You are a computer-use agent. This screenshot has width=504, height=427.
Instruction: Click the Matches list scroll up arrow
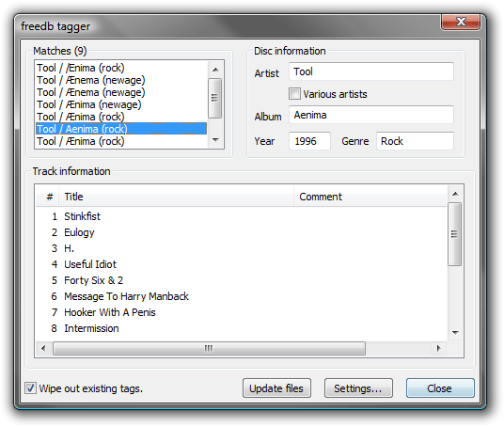click(x=215, y=70)
